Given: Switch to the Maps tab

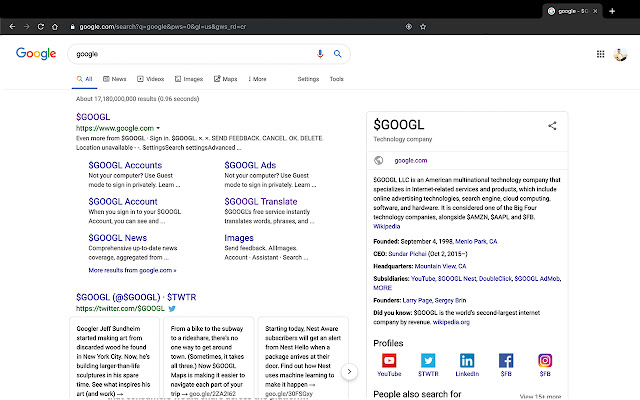Looking at the screenshot, I should tap(226, 79).
